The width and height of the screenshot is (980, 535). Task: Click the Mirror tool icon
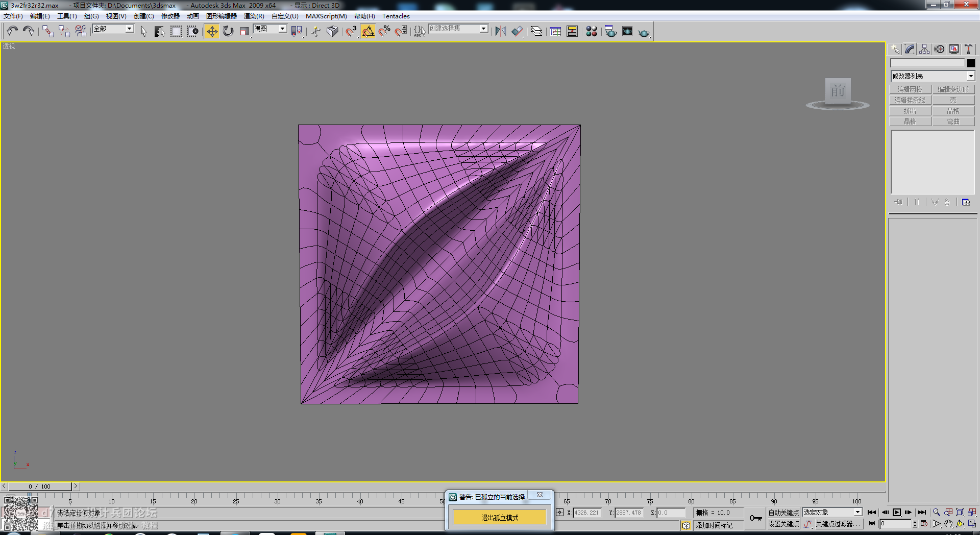click(x=501, y=31)
